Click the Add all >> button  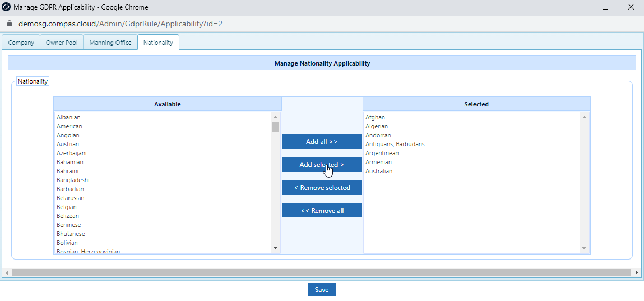click(322, 142)
